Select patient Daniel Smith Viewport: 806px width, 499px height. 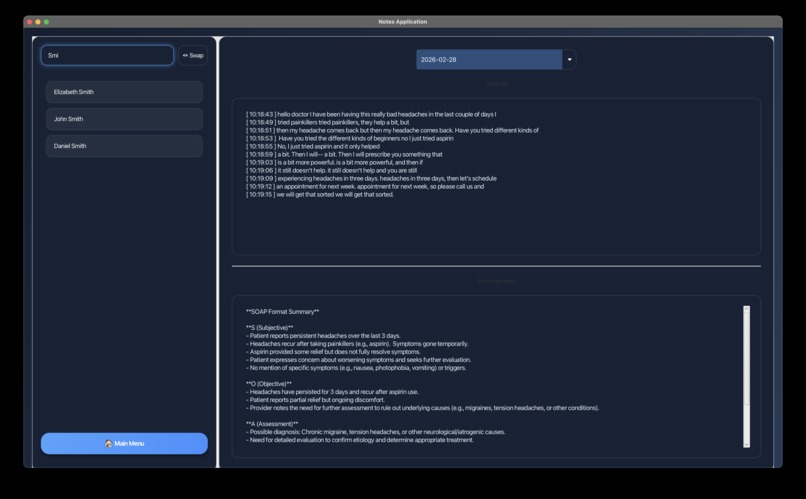tap(124, 146)
